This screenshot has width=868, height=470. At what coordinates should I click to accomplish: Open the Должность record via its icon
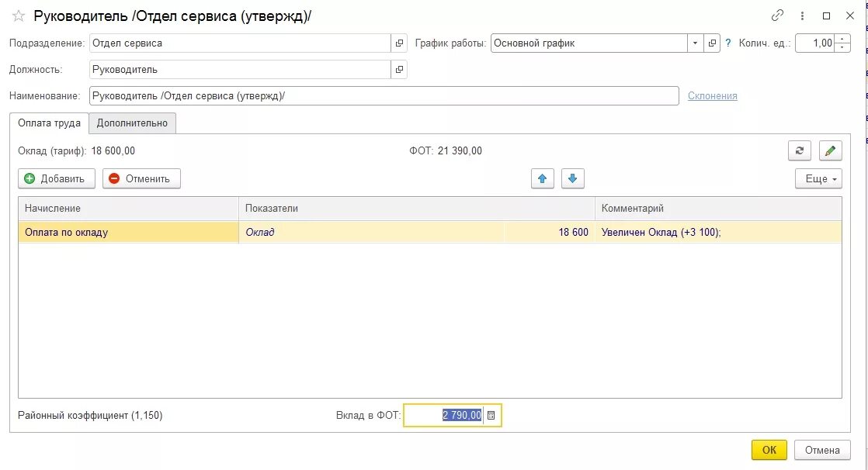point(399,70)
